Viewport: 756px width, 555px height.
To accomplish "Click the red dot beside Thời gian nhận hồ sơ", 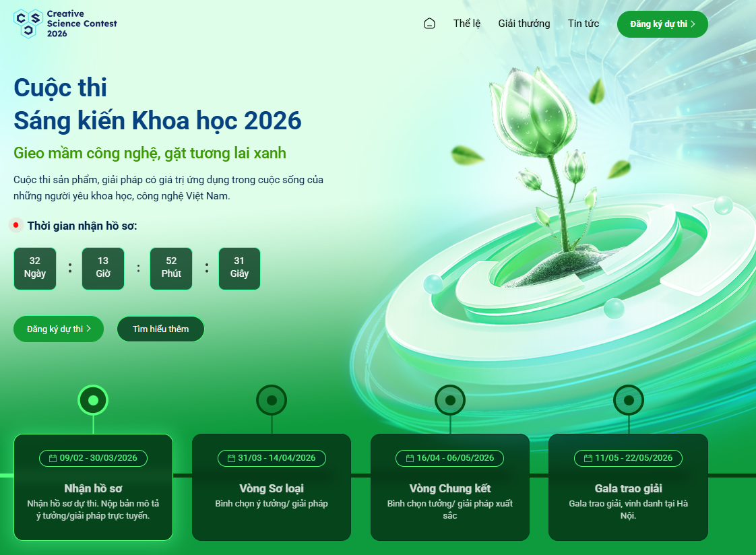I will 16,225.
